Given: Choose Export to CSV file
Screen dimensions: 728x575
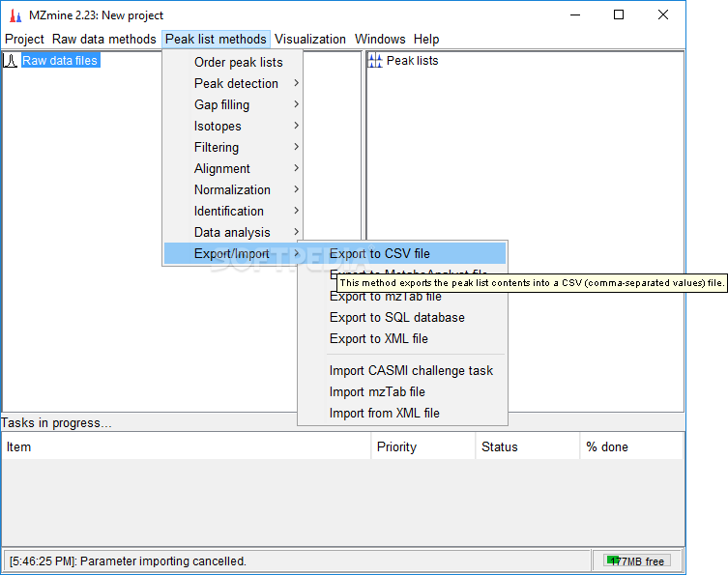Looking at the screenshot, I should pyautogui.click(x=402, y=254).
